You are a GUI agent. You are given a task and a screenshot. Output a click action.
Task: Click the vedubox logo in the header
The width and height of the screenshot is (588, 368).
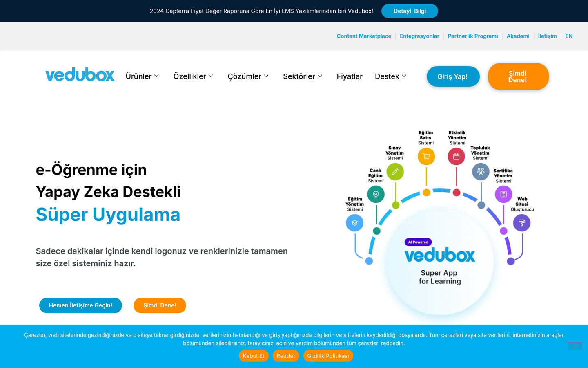80,75
